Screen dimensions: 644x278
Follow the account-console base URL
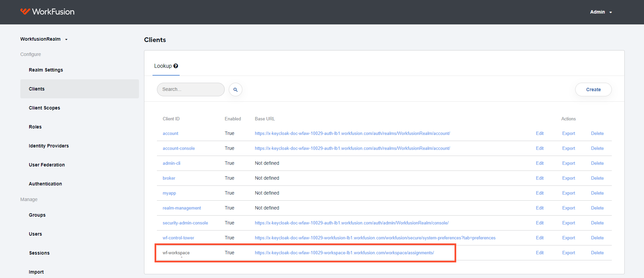353,148
